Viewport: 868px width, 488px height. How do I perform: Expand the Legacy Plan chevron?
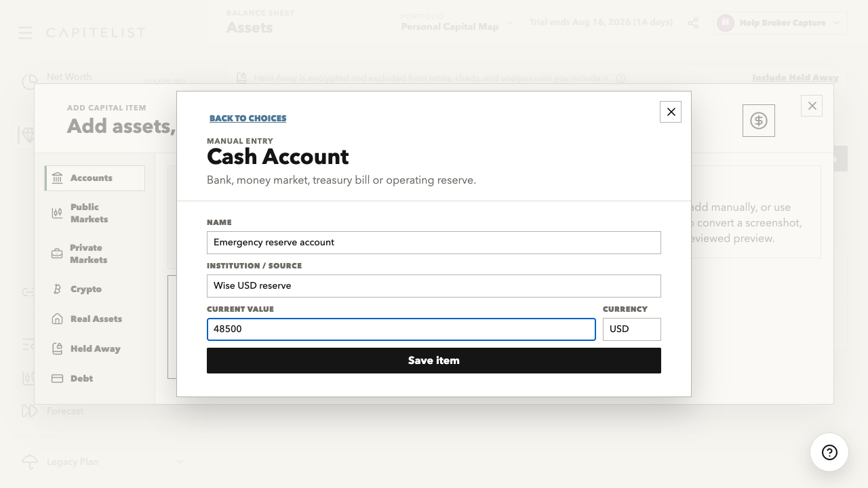pos(180,462)
